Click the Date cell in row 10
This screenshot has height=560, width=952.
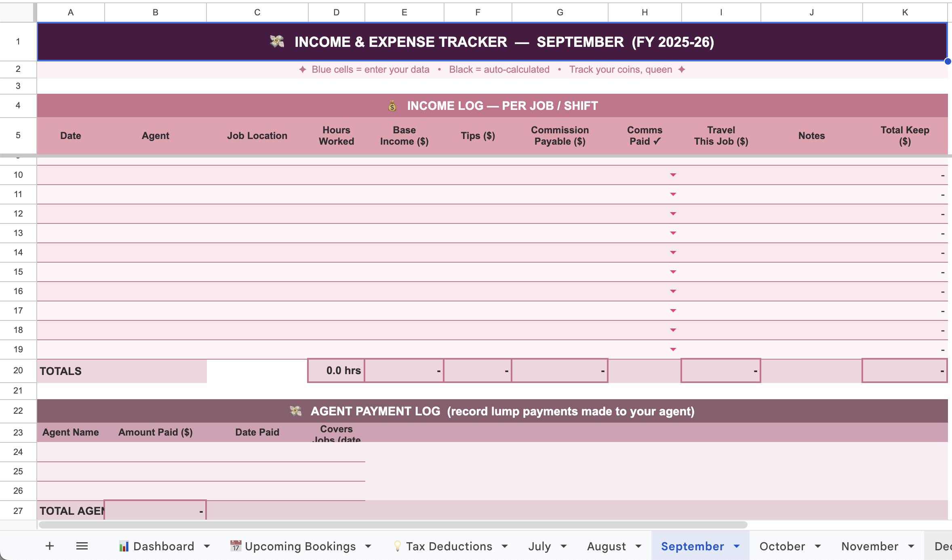click(x=71, y=175)
